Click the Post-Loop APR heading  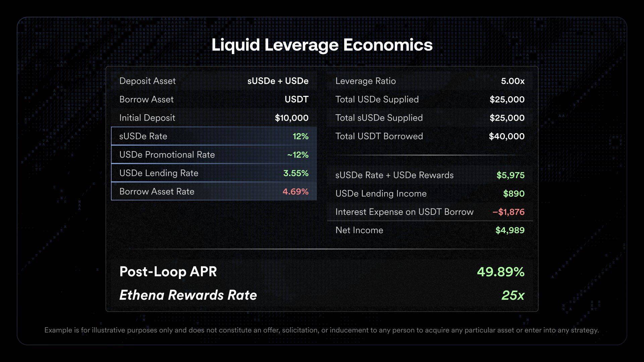point(168,271)
